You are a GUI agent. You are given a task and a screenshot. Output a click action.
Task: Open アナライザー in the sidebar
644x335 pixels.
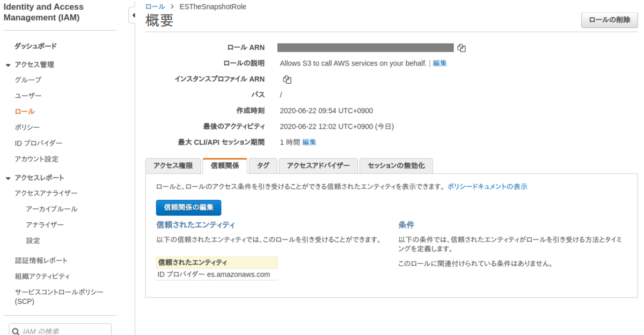pos(45,224)
